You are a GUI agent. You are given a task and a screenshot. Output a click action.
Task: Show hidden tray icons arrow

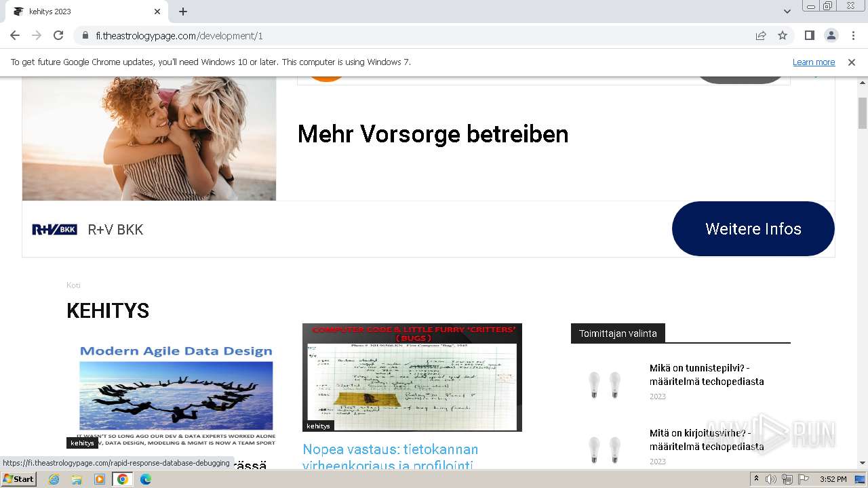point(757,479)
